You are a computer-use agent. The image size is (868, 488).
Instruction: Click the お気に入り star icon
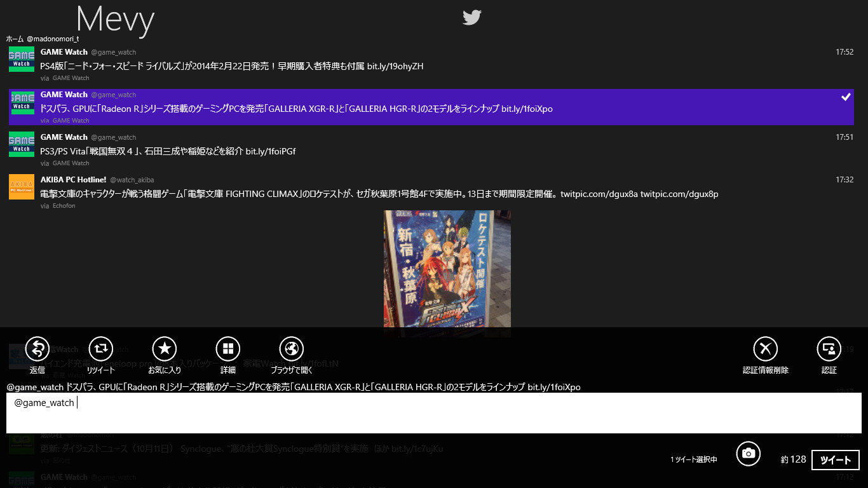click(x=164, y=348)
